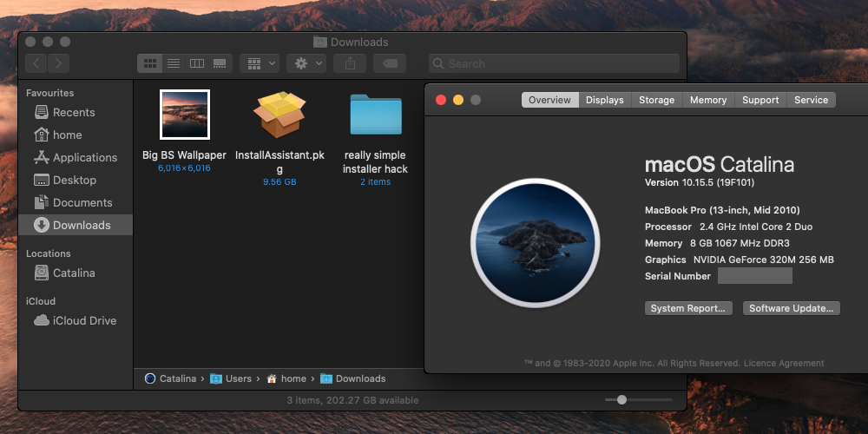Open the group-by dropdown in Finder toolbar
Screen dimensions: 868x434
(260, 63)
